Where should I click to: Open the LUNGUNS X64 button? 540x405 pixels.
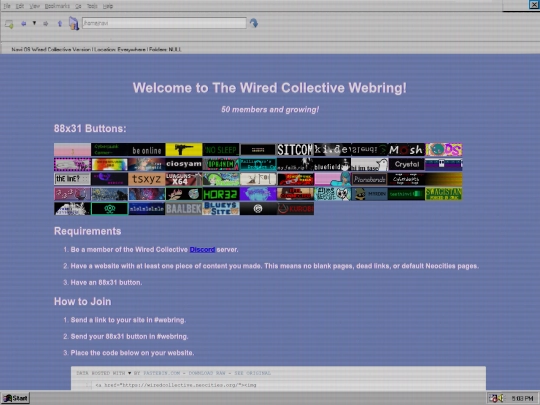(x=184, y=179)
